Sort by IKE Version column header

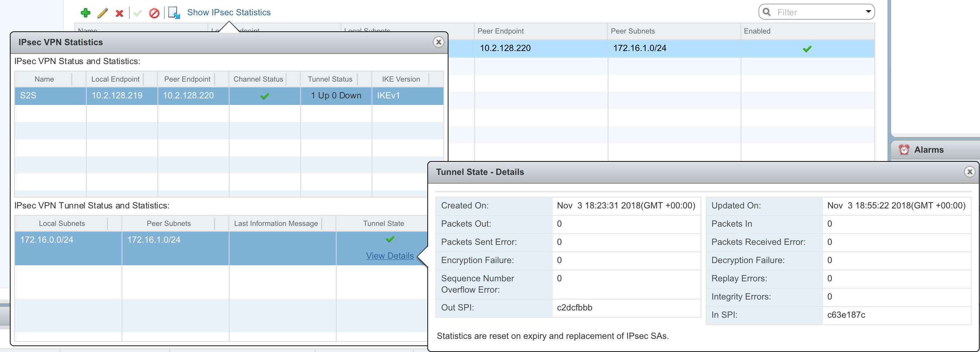[x=401, y=79]
